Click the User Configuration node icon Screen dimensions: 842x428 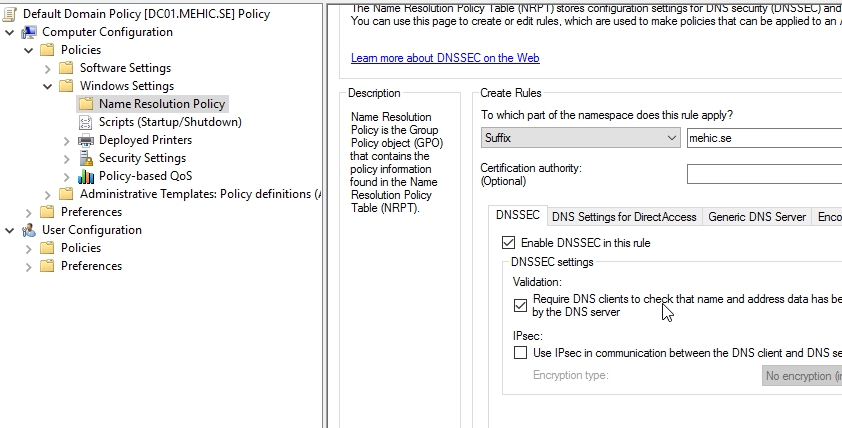[x=29, y=230]
